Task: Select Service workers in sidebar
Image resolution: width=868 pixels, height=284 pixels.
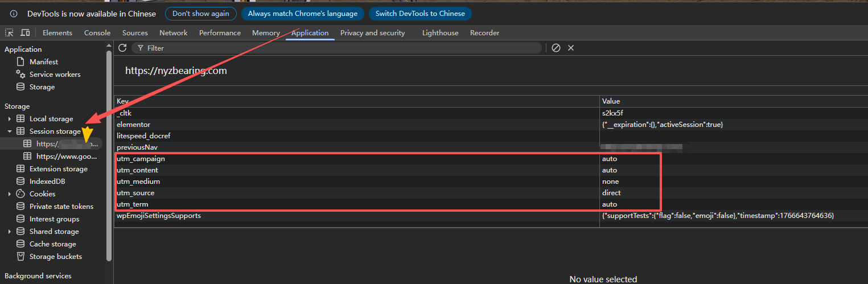Action: coord(55,74)
